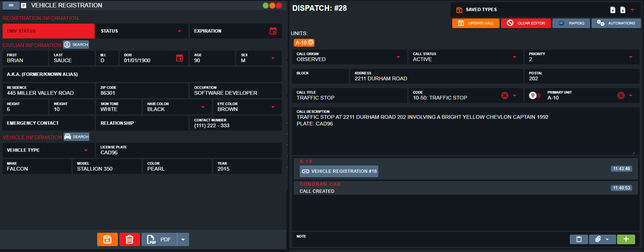This screenshot has height=252, width=644.
Task: Open the Vehicle Registration #18 link
Action: (x=339, y=171)
